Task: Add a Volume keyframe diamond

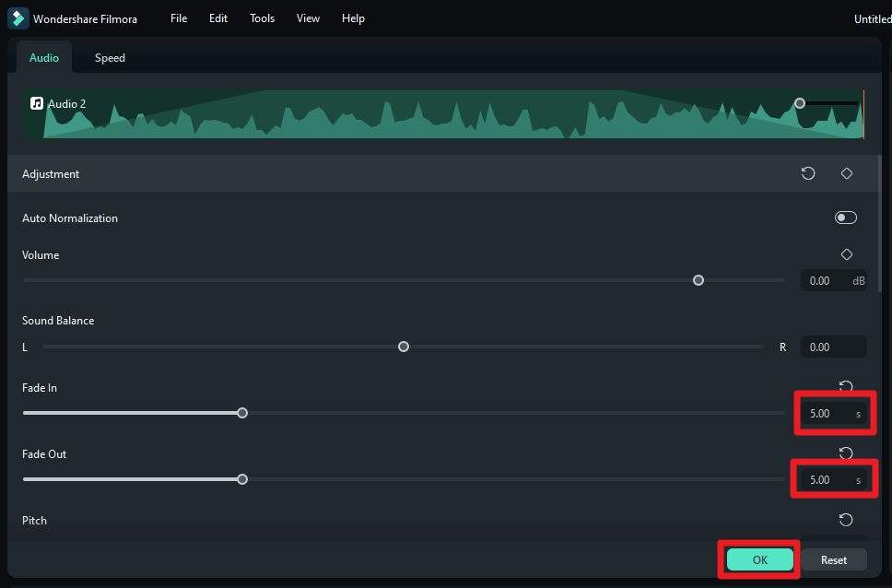Action: point(847,254)
